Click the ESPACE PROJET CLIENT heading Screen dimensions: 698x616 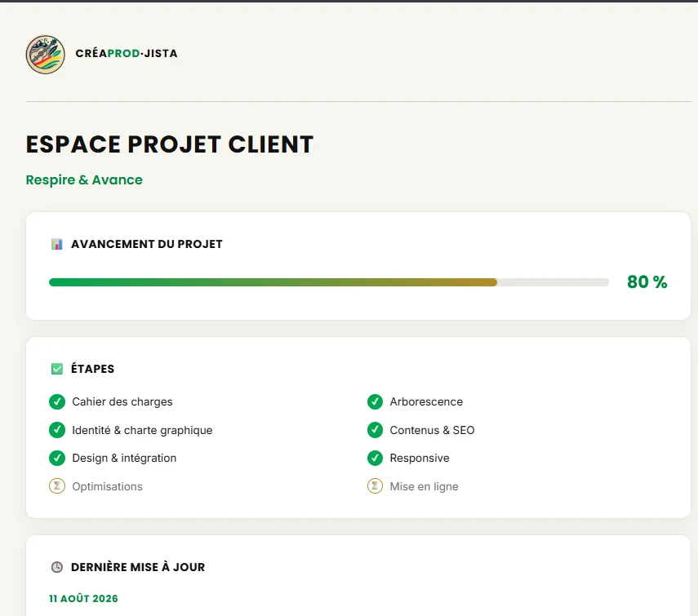coord(170,144)
